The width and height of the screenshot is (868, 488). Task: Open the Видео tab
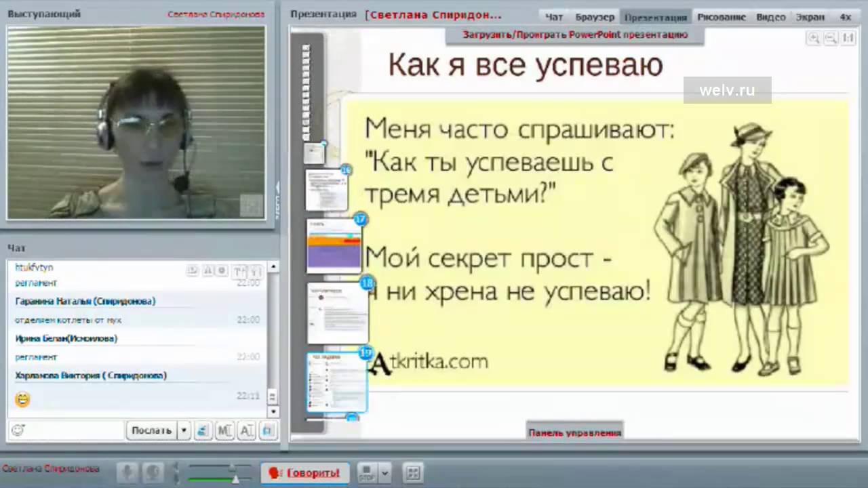pyautogui.click(x=771, y=17)
